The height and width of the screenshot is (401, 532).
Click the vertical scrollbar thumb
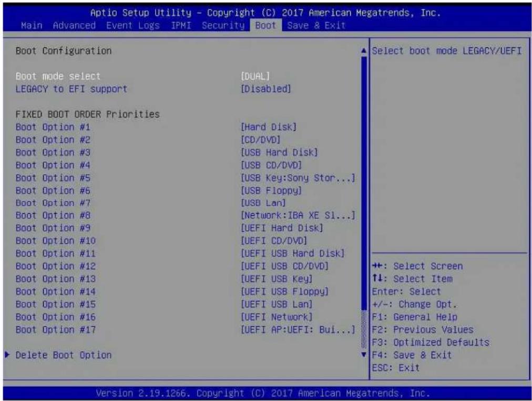pos(364,183)
